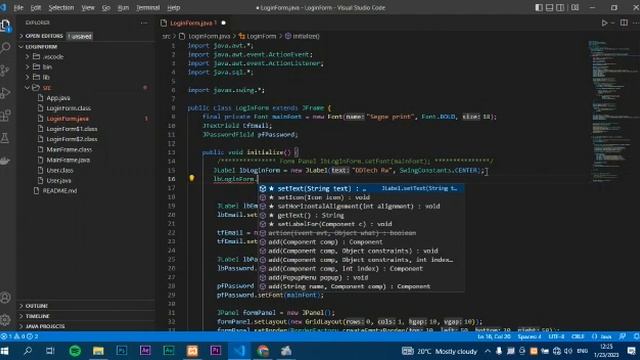Change indentation via Spaces: 4

(529, 337)
